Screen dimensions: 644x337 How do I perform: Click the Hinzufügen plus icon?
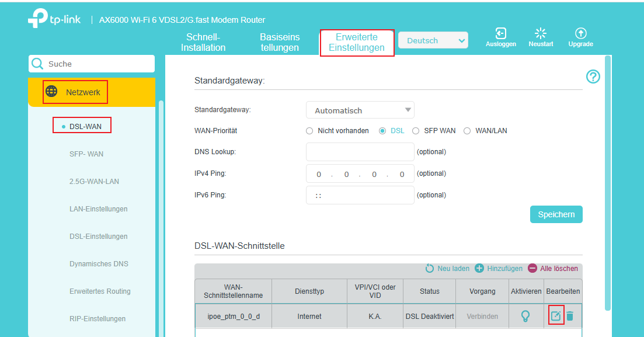479,268
